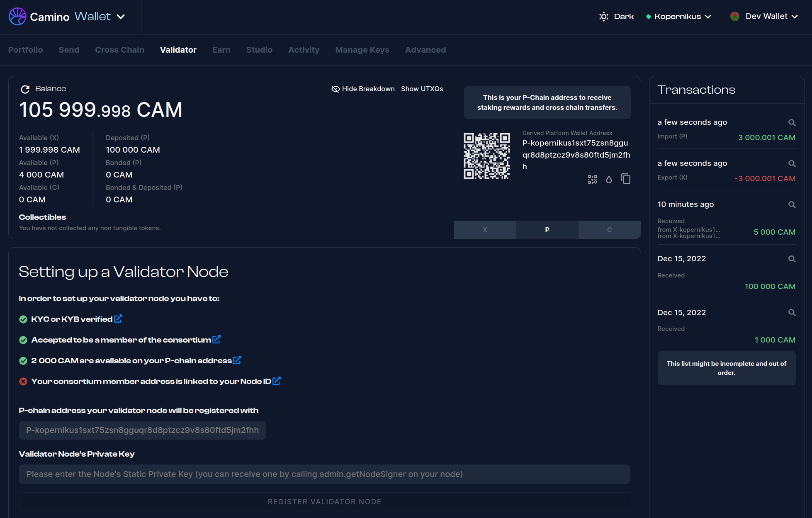
Task: Open the Kopernikus network dropdown
Action: coord(679,17)
